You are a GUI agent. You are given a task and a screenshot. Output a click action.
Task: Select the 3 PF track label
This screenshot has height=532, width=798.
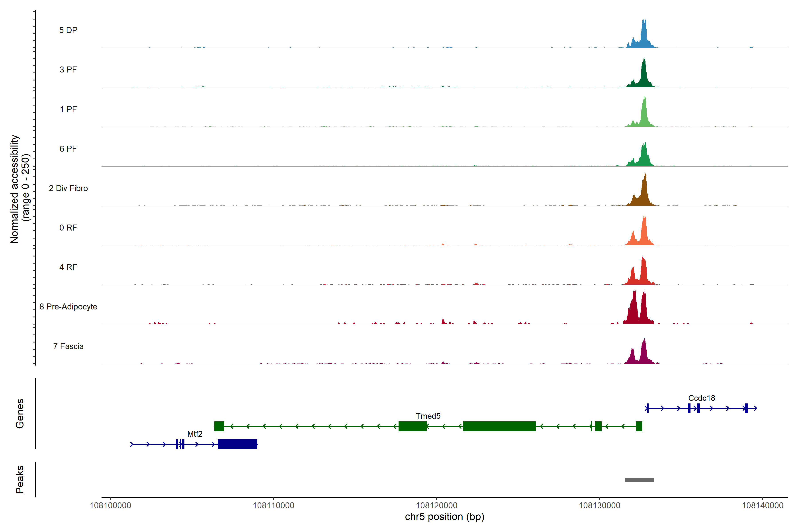[68, 70]
